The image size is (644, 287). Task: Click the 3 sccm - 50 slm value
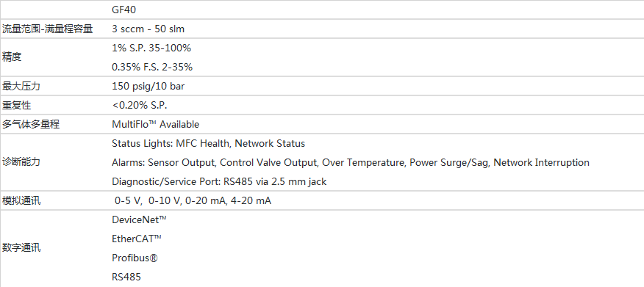[149, 29]
